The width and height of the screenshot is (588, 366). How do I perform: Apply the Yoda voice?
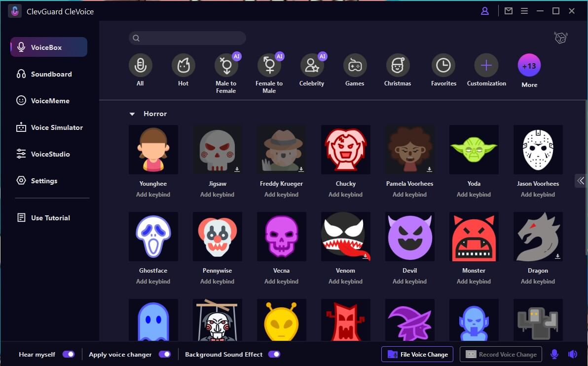(474, 149)
